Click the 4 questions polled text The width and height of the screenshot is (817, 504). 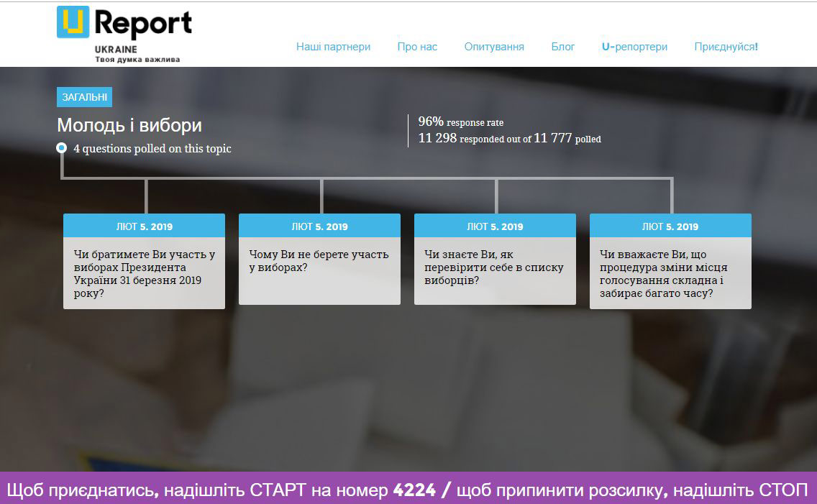coord(152,149)
